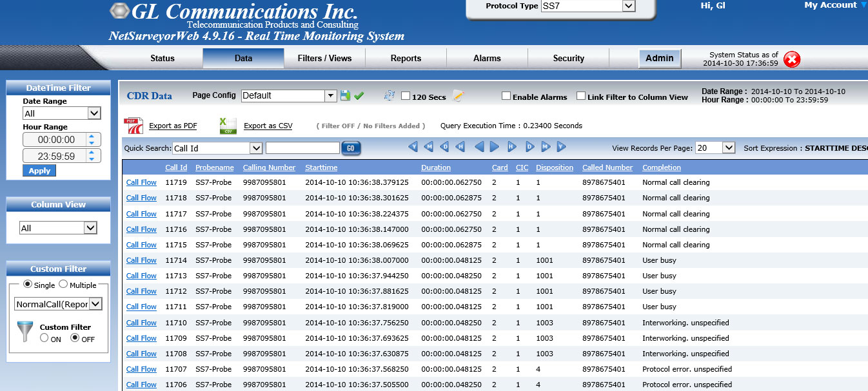Sort by the Completion column header

point(662,167)
